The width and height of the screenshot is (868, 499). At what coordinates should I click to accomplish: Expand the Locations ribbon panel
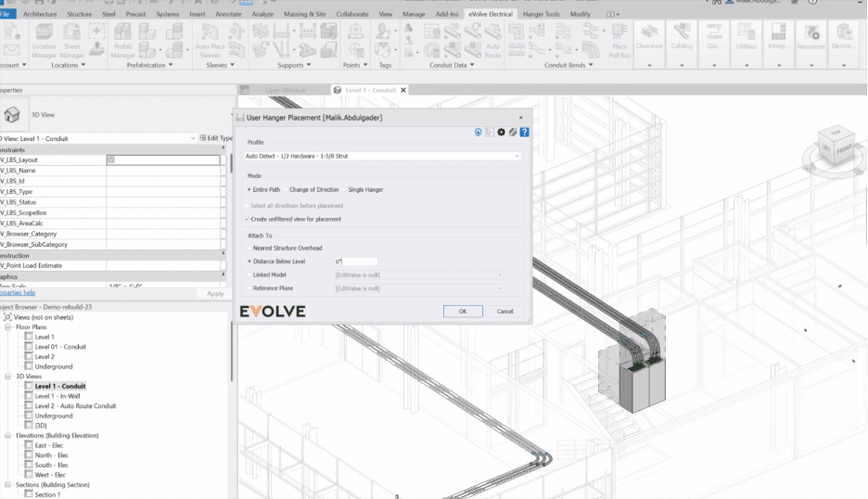tap(68, 65)
